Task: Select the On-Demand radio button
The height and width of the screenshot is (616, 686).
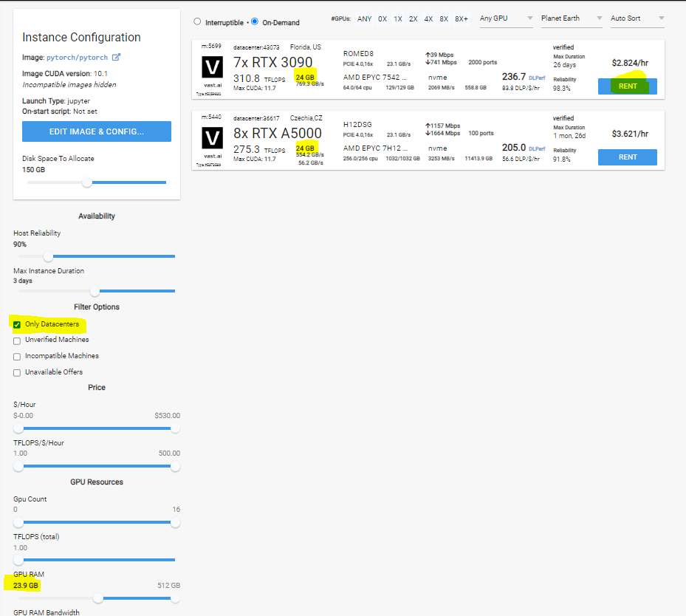Action: (255, 21)
